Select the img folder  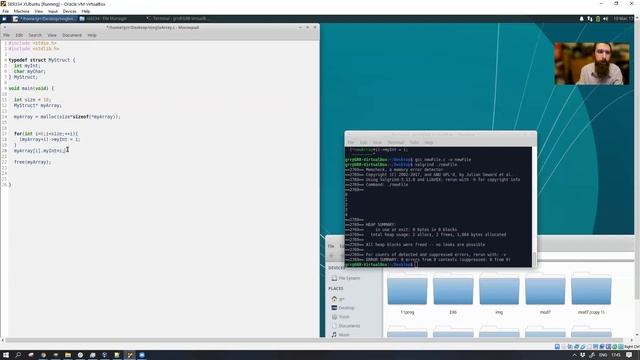(499, 294)
